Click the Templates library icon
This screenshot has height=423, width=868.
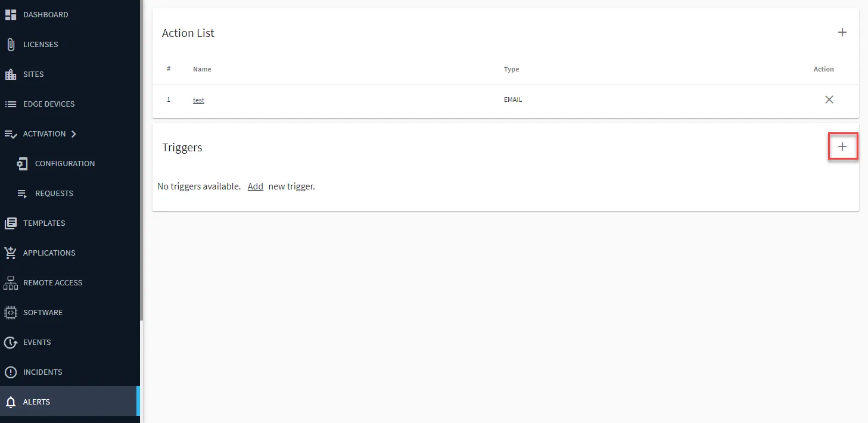click(11, 223)
